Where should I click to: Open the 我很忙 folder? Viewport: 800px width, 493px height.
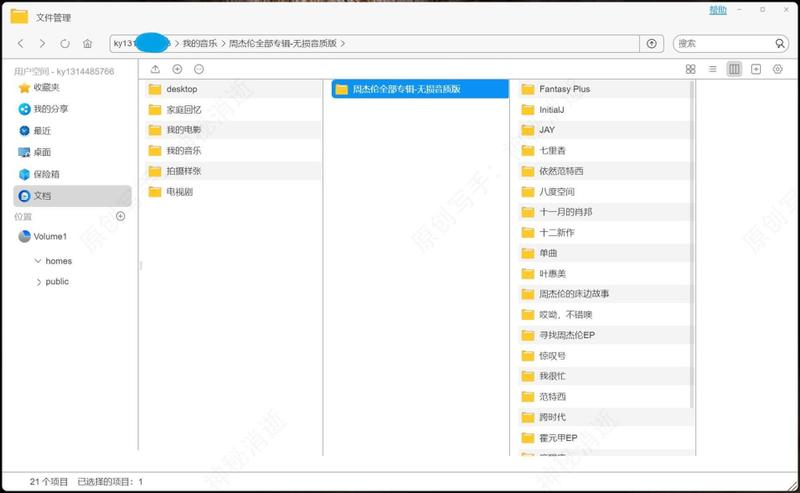[x=605, y=376]
